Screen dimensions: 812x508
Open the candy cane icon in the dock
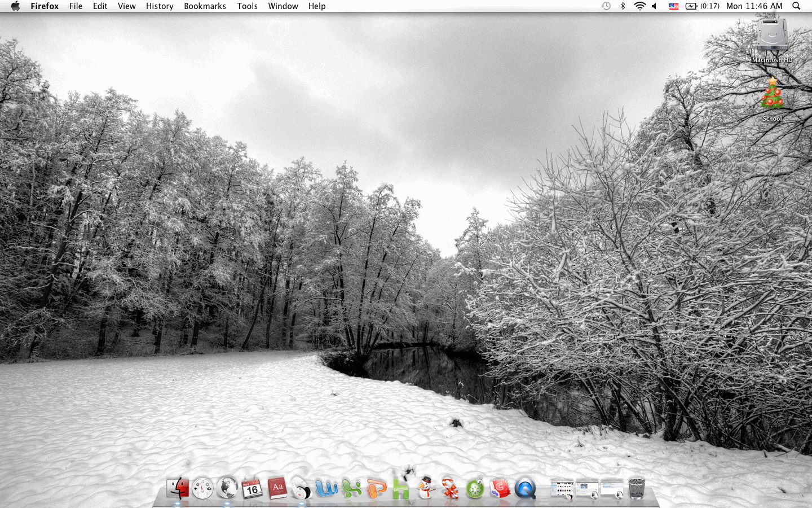click(451, 488)
